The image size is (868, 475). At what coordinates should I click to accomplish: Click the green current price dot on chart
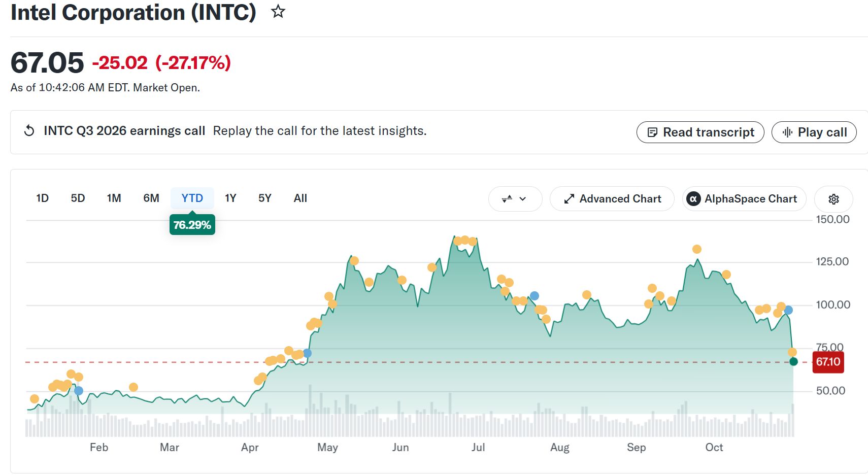793,361
